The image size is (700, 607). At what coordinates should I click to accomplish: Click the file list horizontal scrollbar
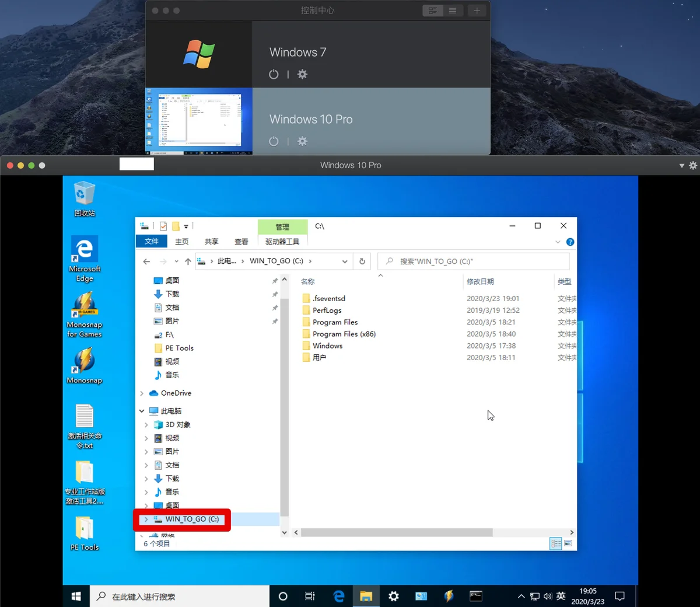pos(397,532)
